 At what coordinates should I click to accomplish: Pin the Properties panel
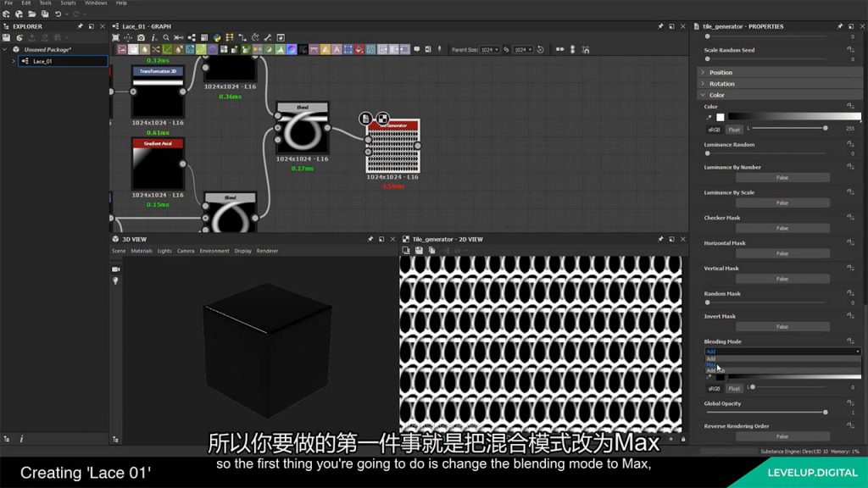[x=840, y=26]
